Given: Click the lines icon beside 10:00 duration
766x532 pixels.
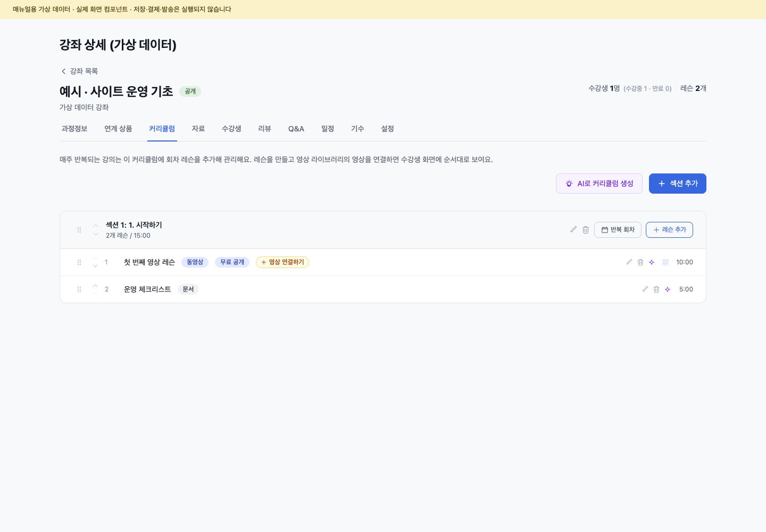Looking at the screenshot, I should tap(665, 262).
